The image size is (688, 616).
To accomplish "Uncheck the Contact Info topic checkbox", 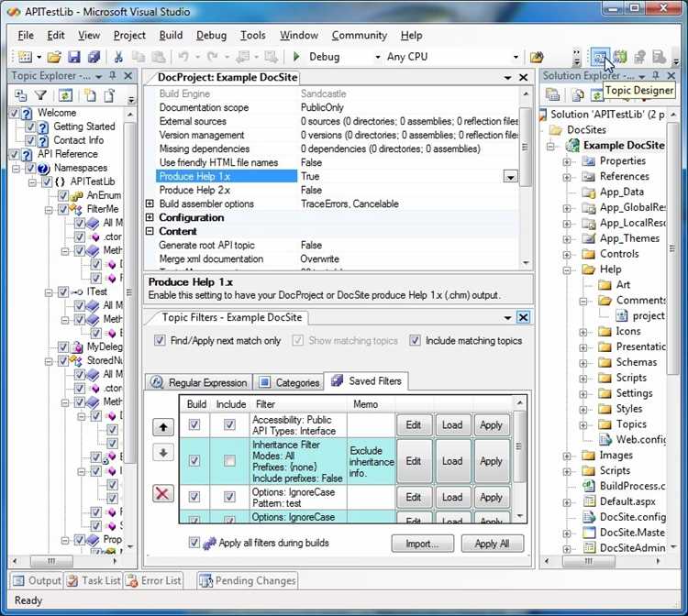I will tap(30, 141).
